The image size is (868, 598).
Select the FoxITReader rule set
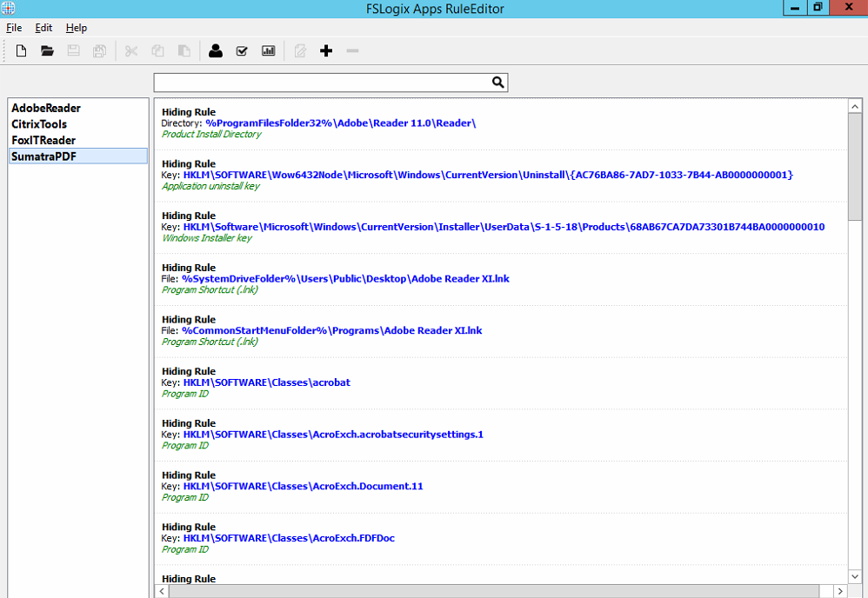point(78,140)
